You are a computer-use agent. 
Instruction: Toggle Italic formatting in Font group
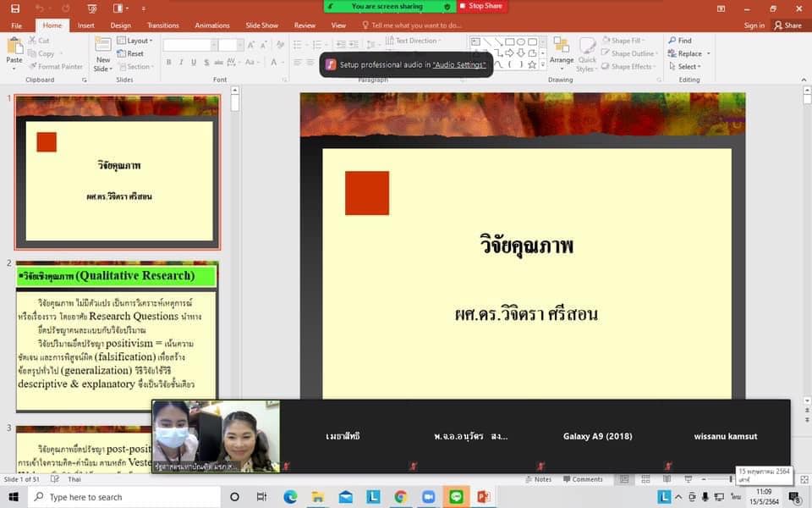[181, 63]
